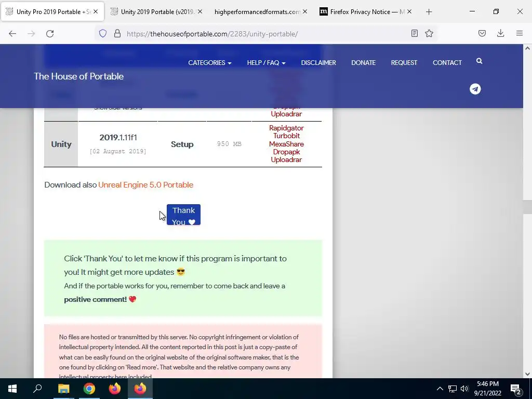Click the forward navigation arrow

(31, 34)
